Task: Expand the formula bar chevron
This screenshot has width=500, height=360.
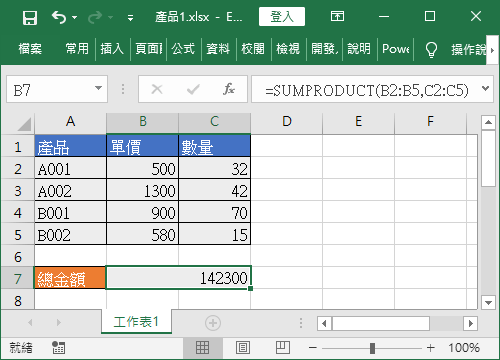Action: (485, 89)
